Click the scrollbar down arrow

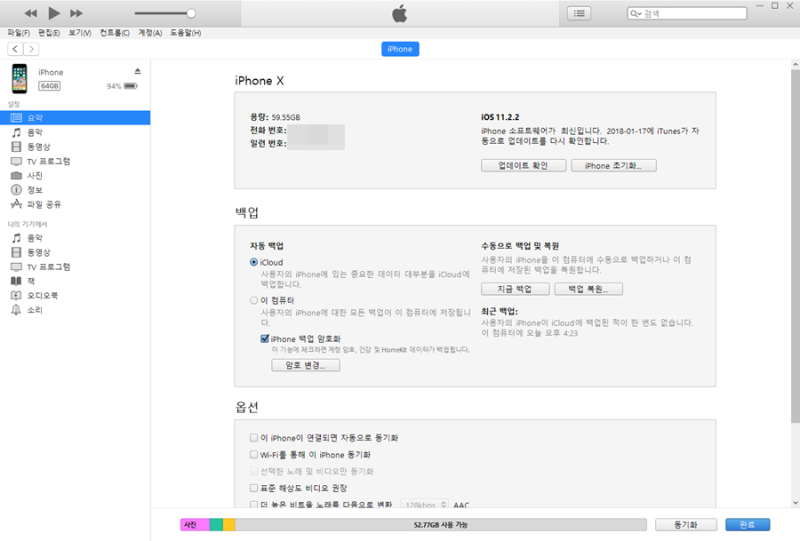[x=795, y=503]
